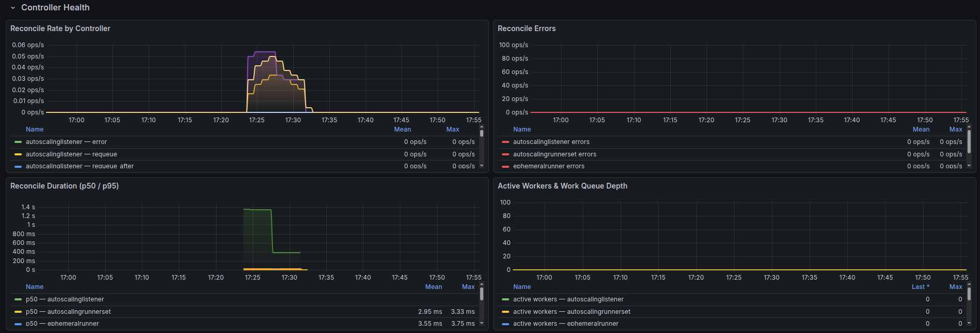Sort Active Workers legend by Last *
980x333 pixels.
pyautogui.click(x=920, y=287)
